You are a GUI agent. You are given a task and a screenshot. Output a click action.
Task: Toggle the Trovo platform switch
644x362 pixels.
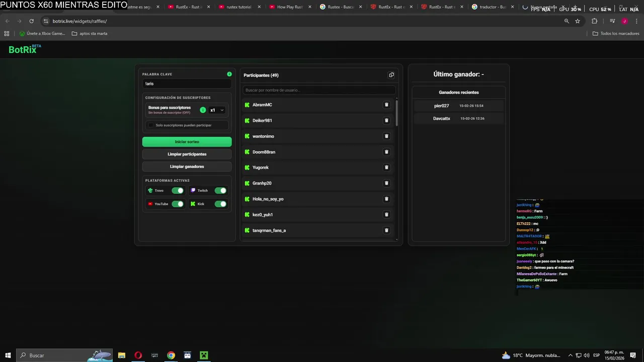178,191
